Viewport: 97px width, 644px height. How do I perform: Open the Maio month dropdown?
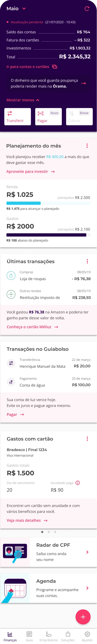pos(16,9)
